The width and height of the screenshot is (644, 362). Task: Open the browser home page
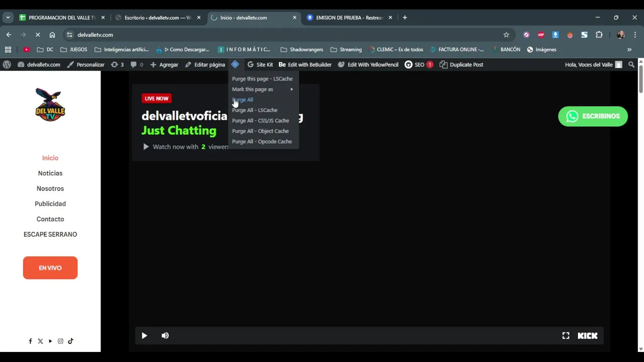[x=52, y=35]
